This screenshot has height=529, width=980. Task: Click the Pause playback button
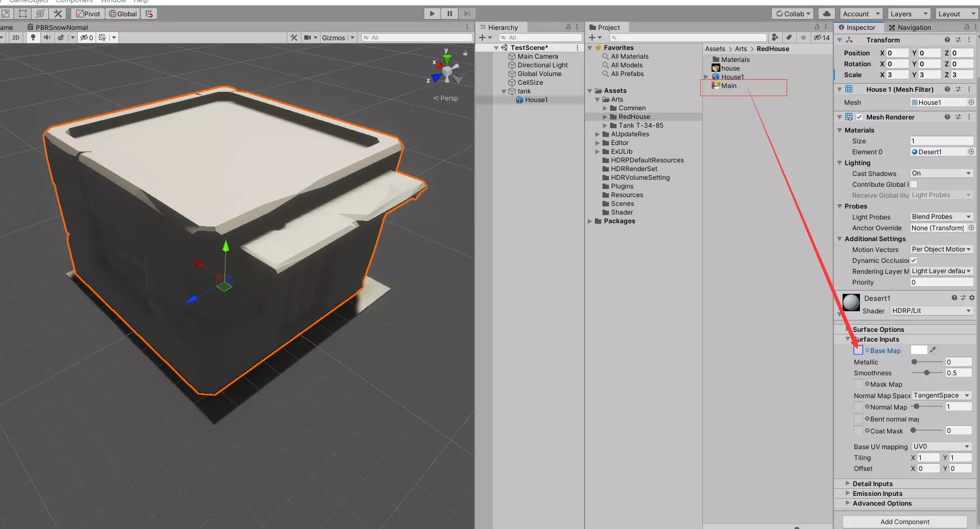click(449, 14)
